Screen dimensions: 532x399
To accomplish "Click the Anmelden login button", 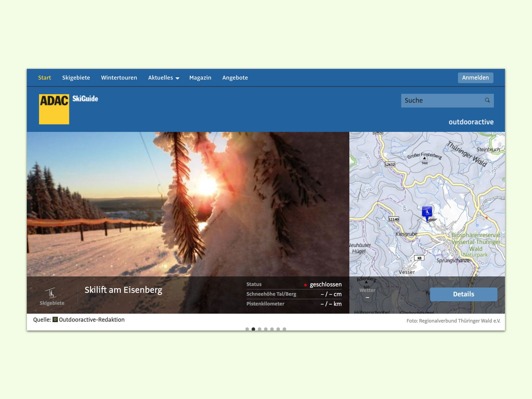I will 475,78.
